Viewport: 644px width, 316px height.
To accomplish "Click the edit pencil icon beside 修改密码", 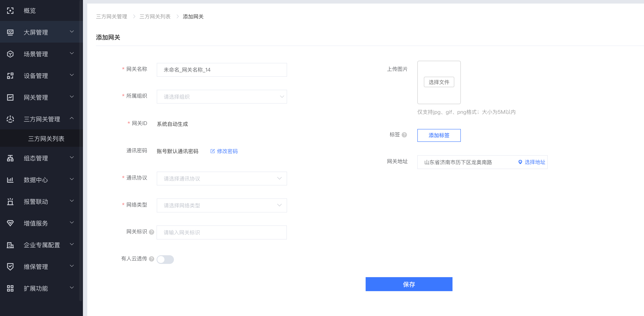I will click(212, 151).
